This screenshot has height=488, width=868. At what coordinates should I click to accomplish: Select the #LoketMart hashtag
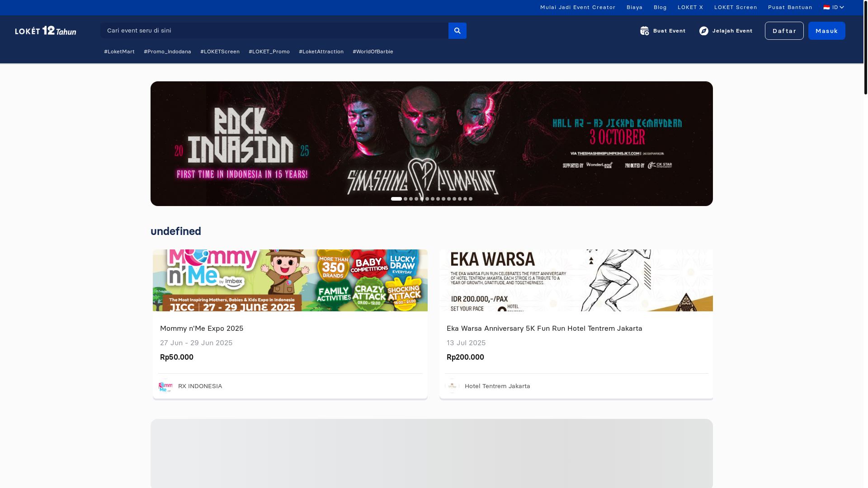(x=119, y=52)
